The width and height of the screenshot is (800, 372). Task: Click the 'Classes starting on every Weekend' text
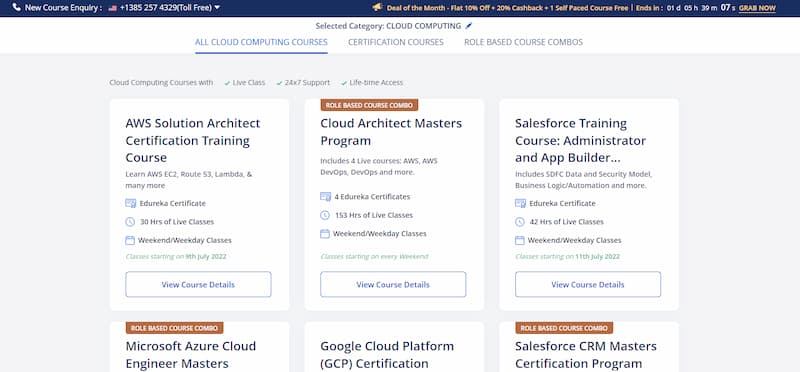374,257
